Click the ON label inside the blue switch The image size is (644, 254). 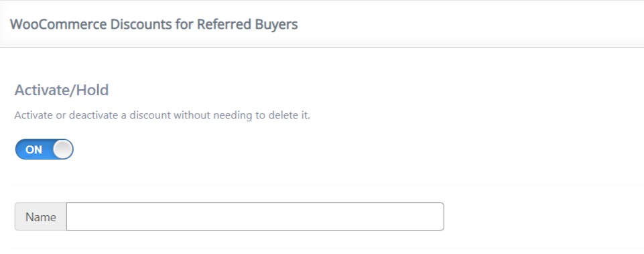[x=34, y=149]
